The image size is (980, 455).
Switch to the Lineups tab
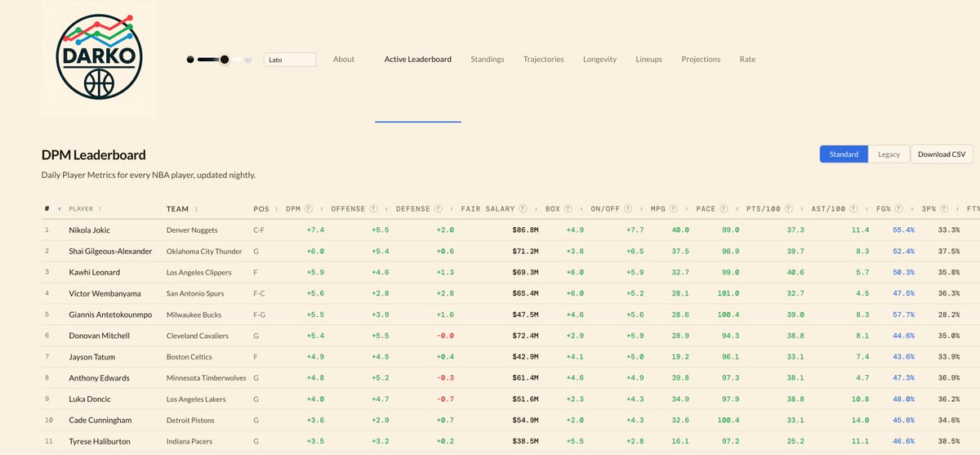tap(649, 60)
